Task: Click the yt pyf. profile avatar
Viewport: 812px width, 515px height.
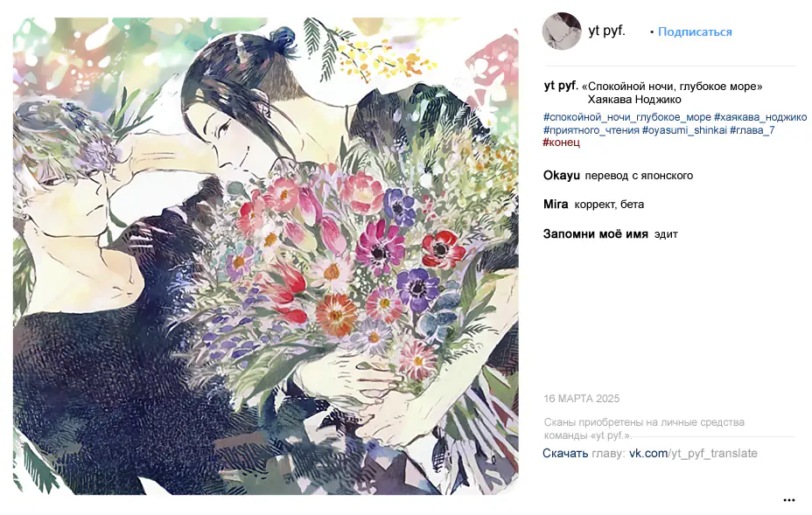Action: point(562,31)
